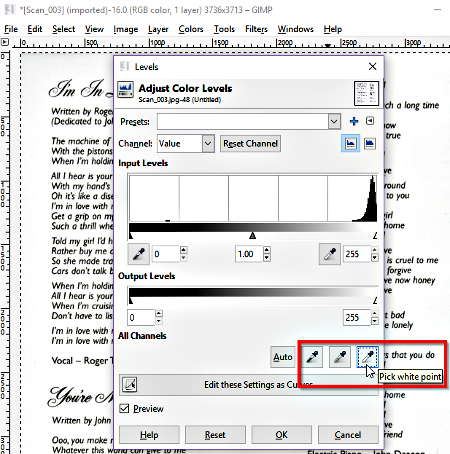Decrease the output low level with down arrow
450x454 pixels.
(x=159, y=321)
